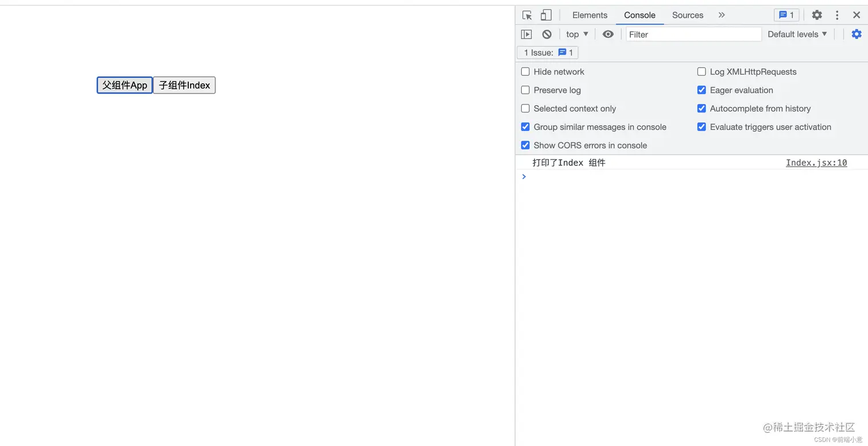Open the Index.jsx:10 source link
Screen dimensions: 868x446
pyautogui.click(x=816, y=163)
